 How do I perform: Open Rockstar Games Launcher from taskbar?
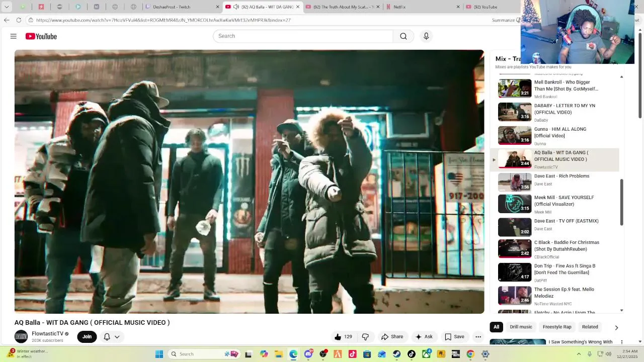pyautogui.click(x=441, y=354)
